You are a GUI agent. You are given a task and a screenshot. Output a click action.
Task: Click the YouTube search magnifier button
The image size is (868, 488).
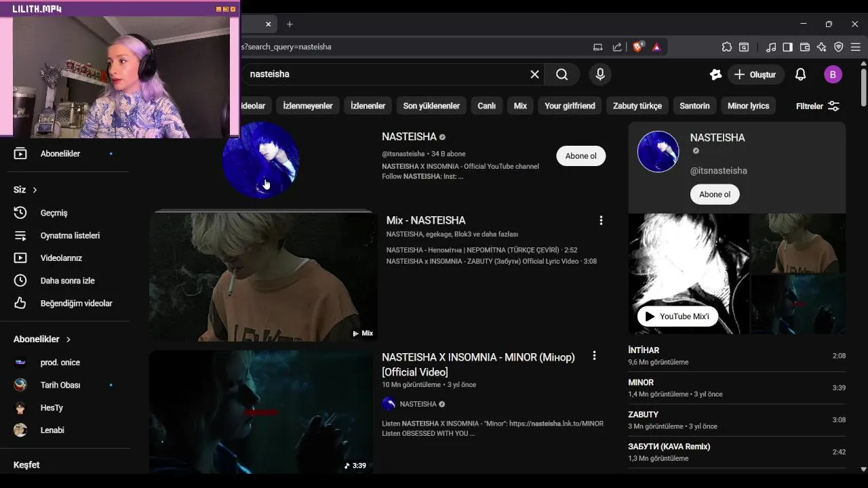point(562,75)
